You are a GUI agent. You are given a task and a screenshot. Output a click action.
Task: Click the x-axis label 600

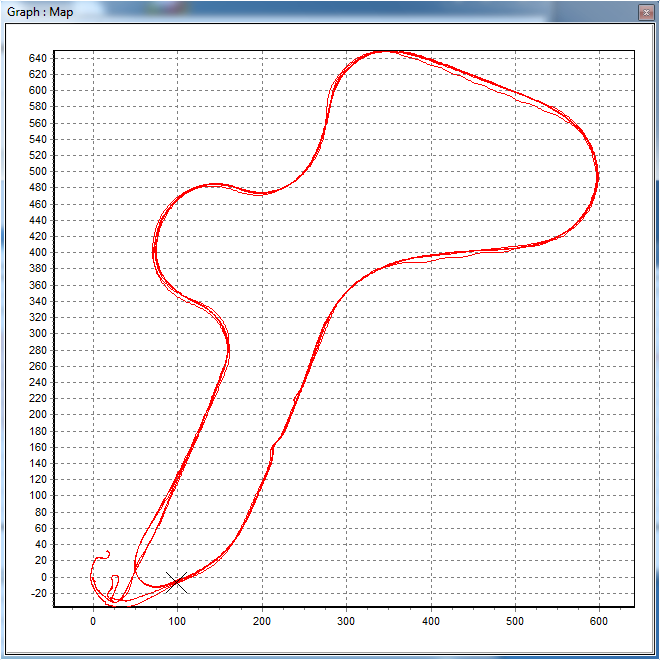pyautogui.click(x=599, y=621)
